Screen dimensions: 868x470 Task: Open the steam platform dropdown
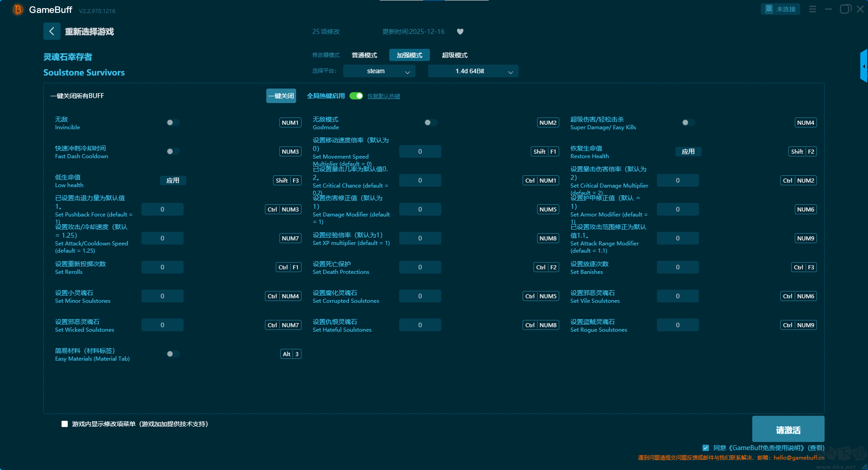379,71
